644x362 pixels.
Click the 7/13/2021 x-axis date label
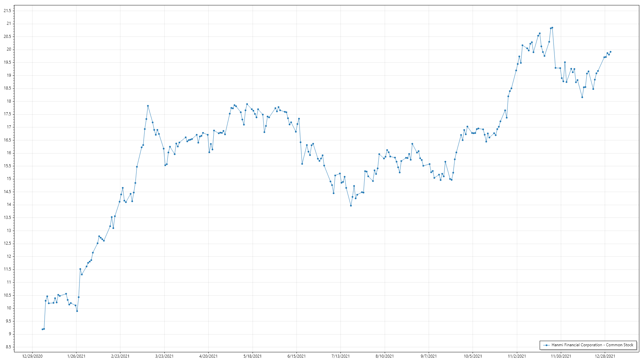pos(340,356)
